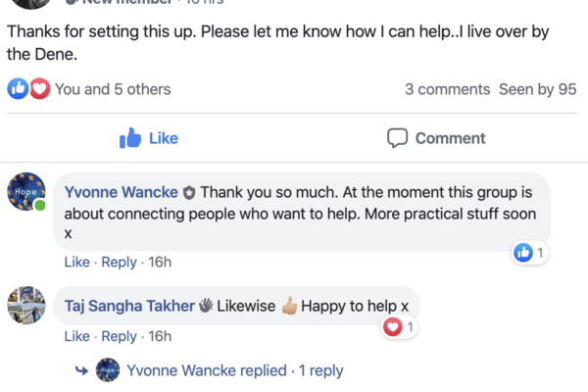The height and width of the screenshot is (392, 588).
Task: Click the blue thumbs-up Like icon
Action: pyautogui.click(x=130, y=138)
